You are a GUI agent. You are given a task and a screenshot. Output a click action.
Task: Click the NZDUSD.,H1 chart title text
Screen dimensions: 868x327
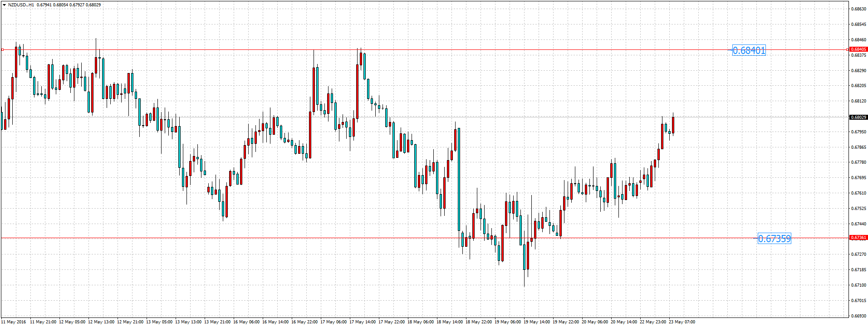pos(21,5)
